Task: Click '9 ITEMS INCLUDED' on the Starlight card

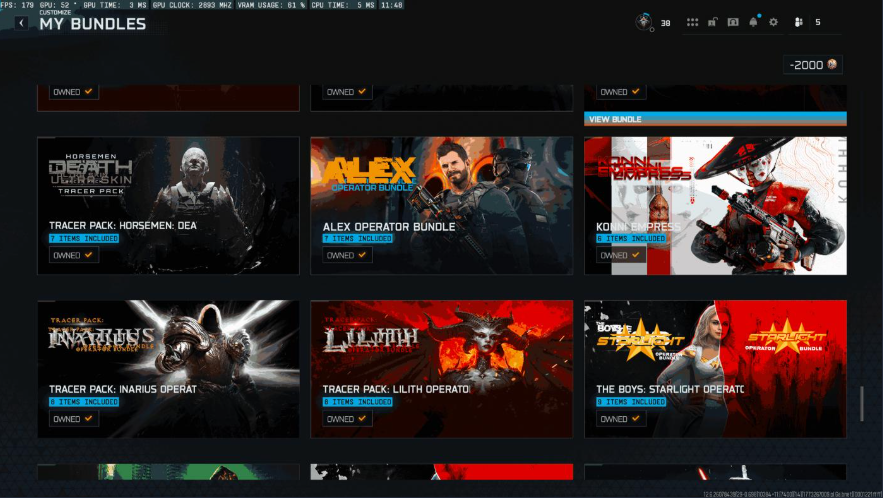Action: [x=631, y=402]
